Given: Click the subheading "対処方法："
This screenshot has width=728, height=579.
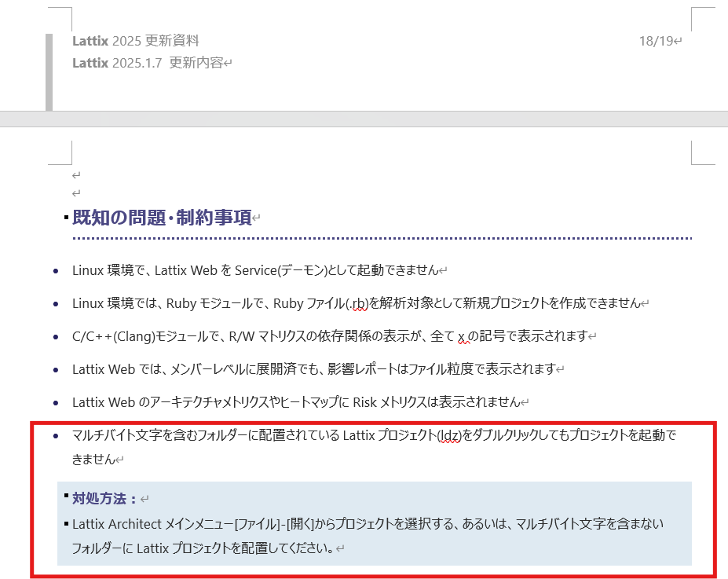Looking at the screenshot, I should 104,499.
